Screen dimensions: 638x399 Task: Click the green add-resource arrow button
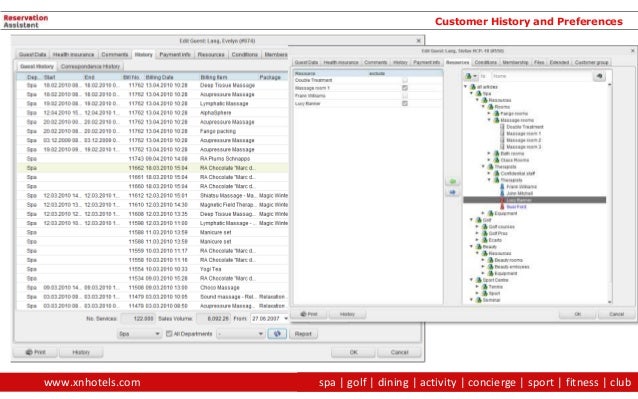tap(452, 181)
